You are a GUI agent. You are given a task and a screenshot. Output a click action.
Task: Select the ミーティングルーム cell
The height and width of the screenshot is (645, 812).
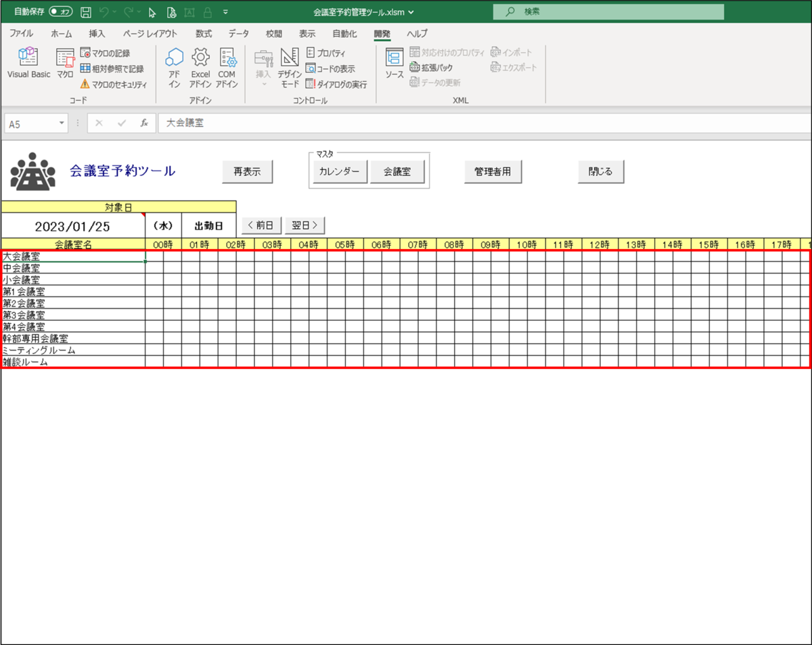point(73,350)
